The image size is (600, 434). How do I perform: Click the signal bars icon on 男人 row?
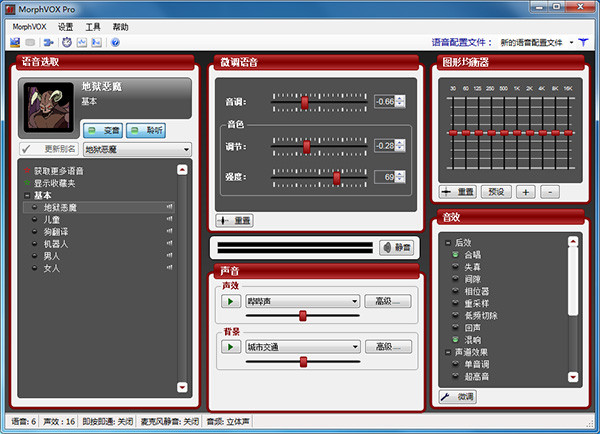point(170,255)
